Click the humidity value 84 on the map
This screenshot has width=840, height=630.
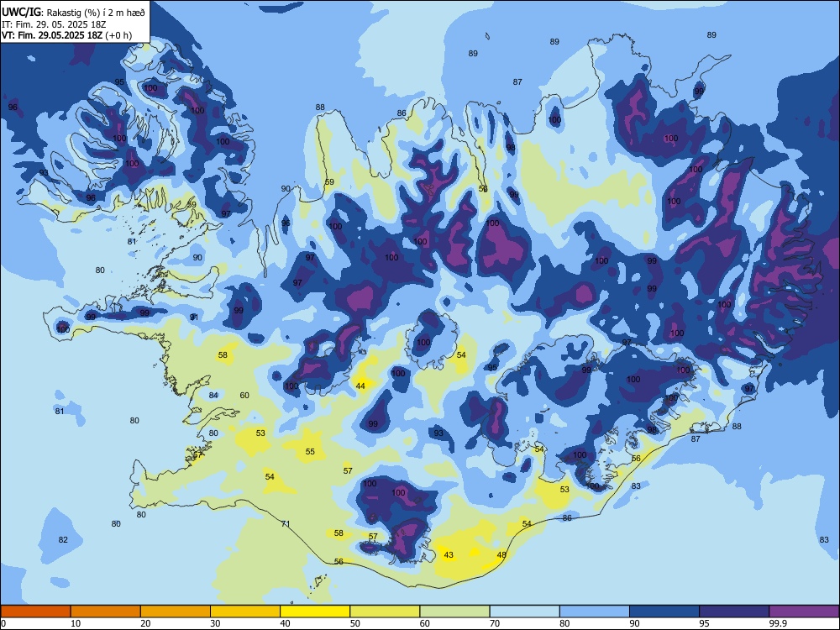[x=213, y=396]
